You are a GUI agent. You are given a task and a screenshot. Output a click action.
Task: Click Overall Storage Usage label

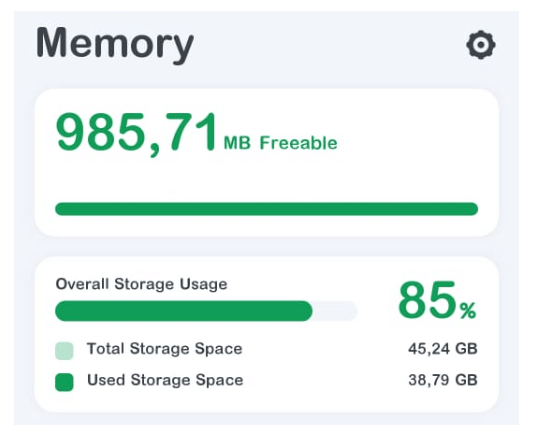click(x=141, y=284)
